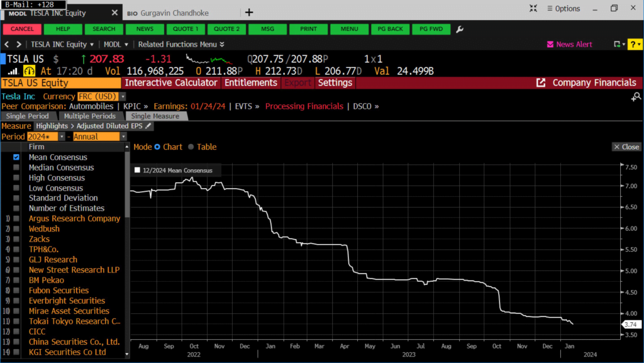Expand the Related Functions Menu
The width and height of the screenshot is (644, 363).
(x=181, y=44)
